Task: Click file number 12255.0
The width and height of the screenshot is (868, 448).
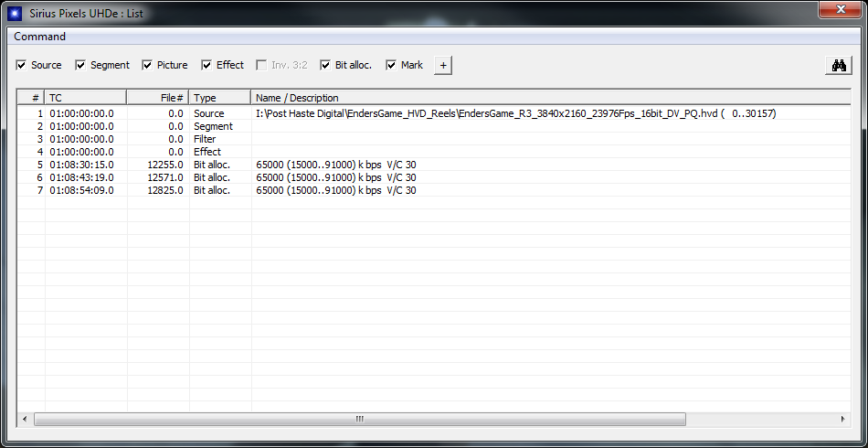Action: tap(165, 165)
